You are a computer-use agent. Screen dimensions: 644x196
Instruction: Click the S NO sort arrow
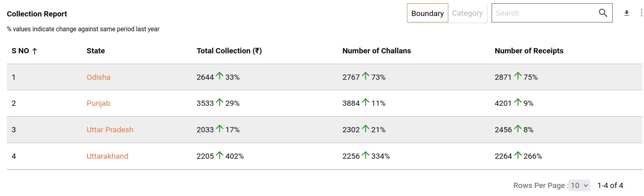34,51
